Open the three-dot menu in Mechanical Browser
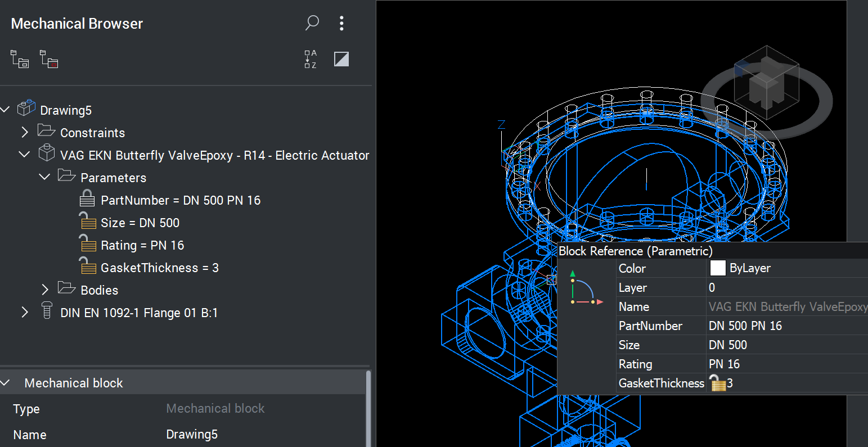Viewport: 868px width, 447px height. (x=341, y=23)
